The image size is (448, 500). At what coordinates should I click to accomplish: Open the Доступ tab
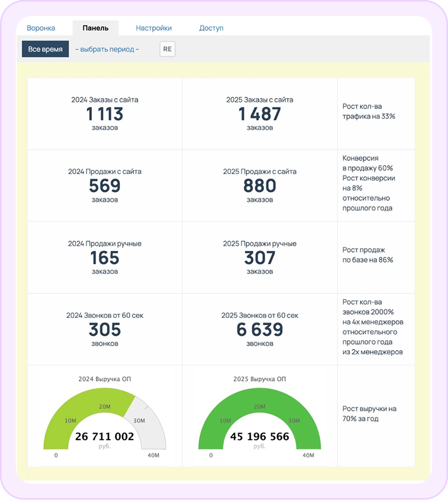click(x=211, y=28)
